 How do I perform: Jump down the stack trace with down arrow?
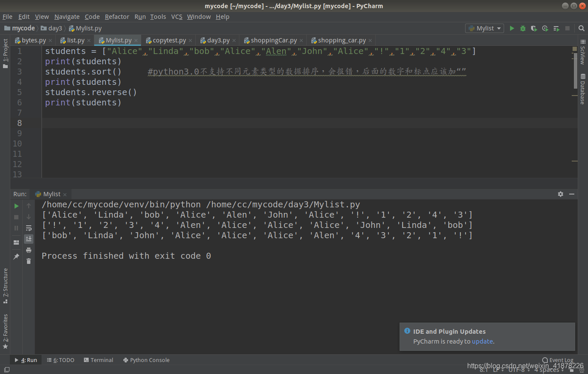point(29,217)
